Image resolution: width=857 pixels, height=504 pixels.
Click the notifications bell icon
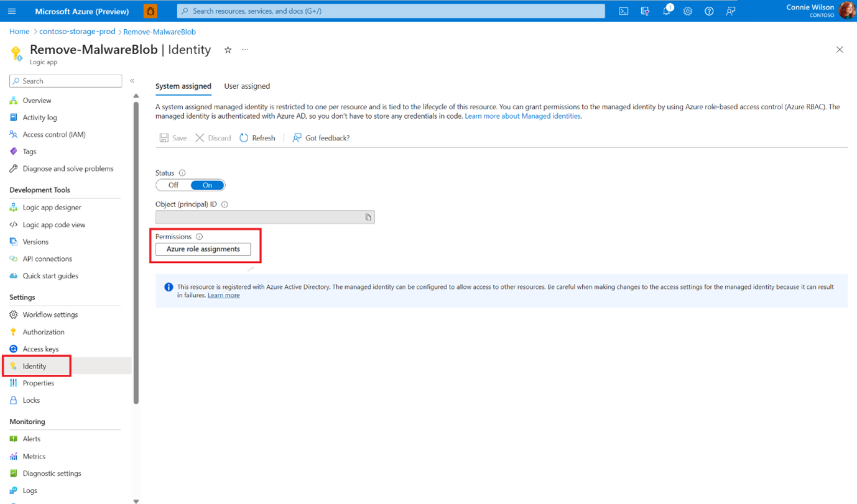pos(666,11)
